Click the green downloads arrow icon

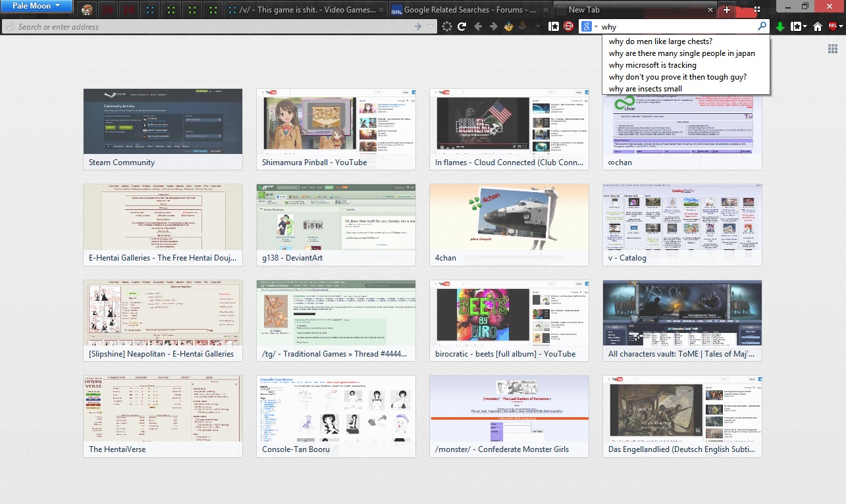point(780,27)
